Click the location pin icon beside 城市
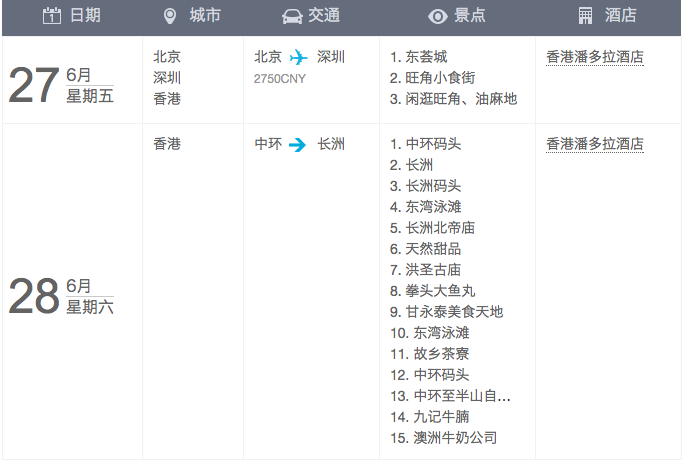The height and width of the screenshot is (460, 682). (170, 16)
